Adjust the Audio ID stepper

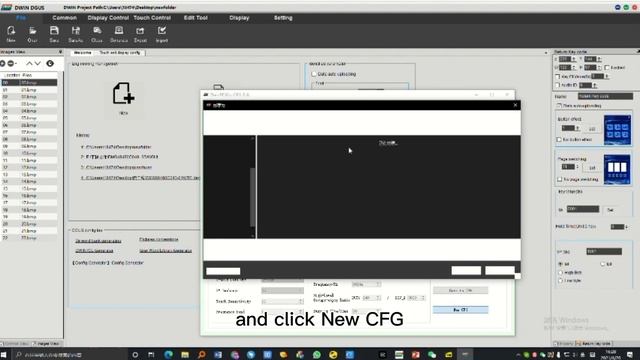tap(594, 85)
